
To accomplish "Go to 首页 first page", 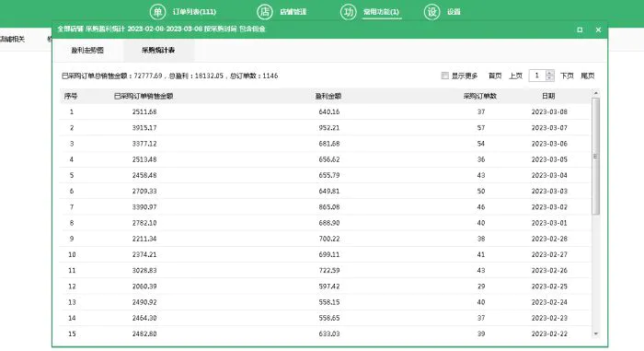I will coord(495,76).
